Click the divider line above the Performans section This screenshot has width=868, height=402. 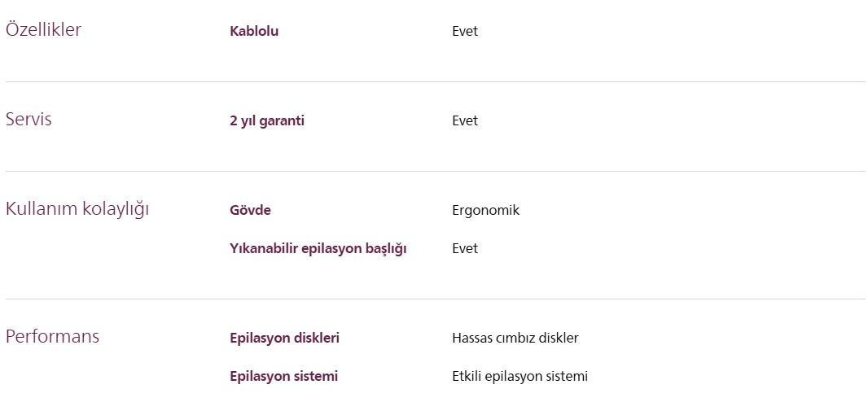[435, 299]
